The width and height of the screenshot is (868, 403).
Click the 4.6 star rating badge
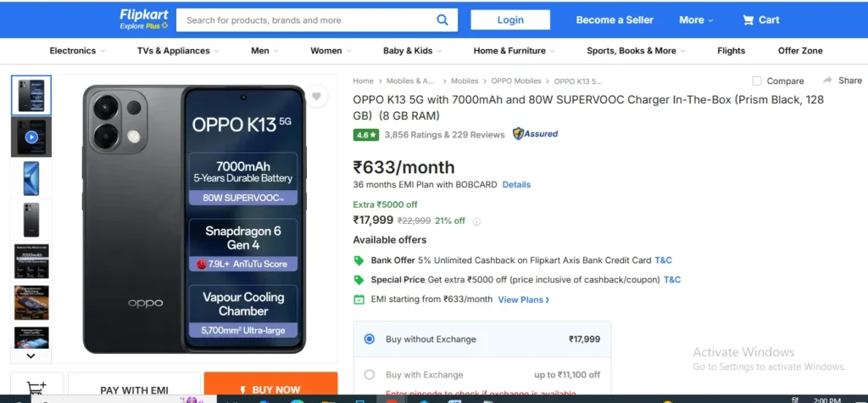point(366,135)
